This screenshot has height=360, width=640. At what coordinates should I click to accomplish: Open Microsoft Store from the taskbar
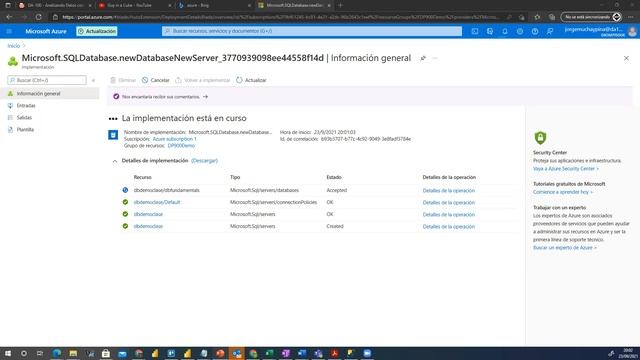[x=106, y=353]
